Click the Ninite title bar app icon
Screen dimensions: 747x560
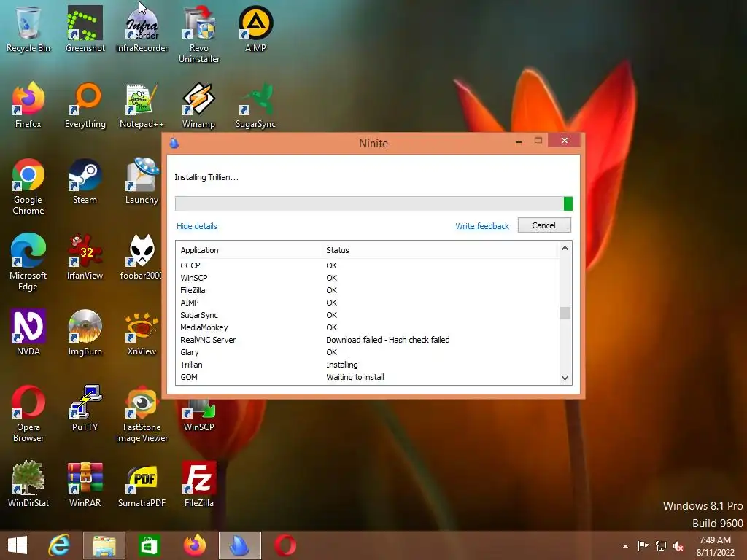tap(174, 143)
